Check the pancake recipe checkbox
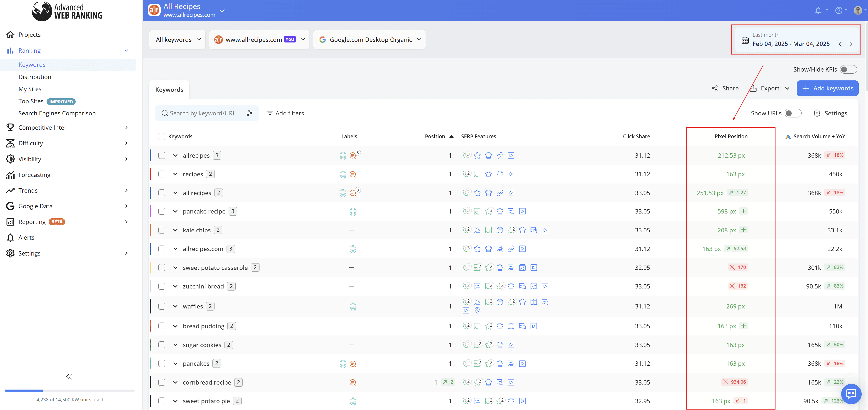This screenshot has width=868, height=410. (162, 211)
